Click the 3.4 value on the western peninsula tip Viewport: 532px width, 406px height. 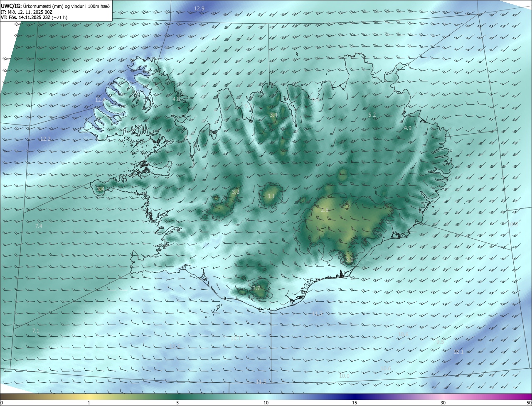tap(100, 189)
